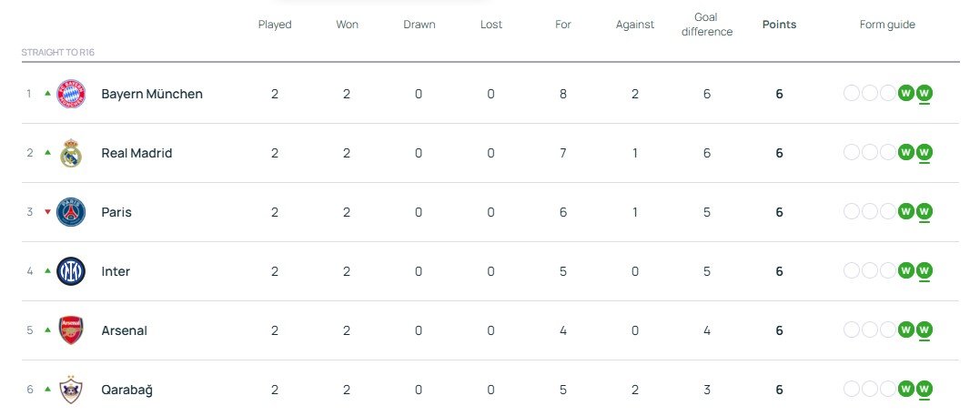Click Paris's red down position arrow
The height and width of the screenshot is (416, 980).
(47, 212)
